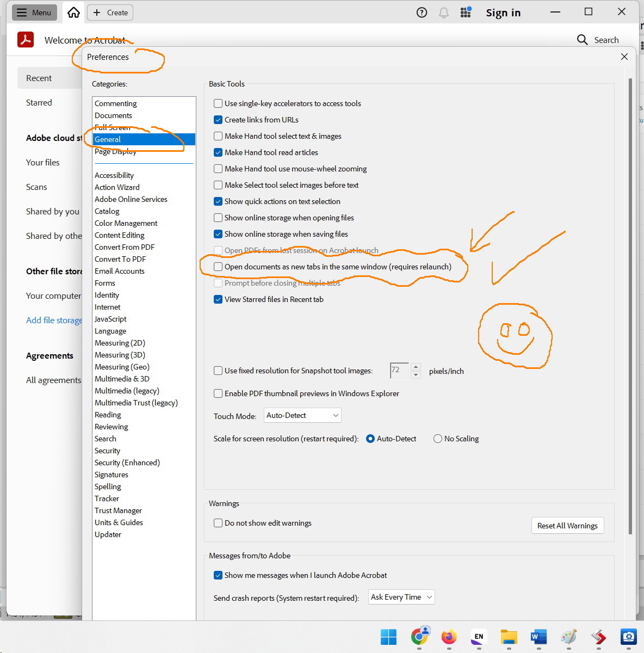Open the Touch Mode dropdown

point(302,415)
